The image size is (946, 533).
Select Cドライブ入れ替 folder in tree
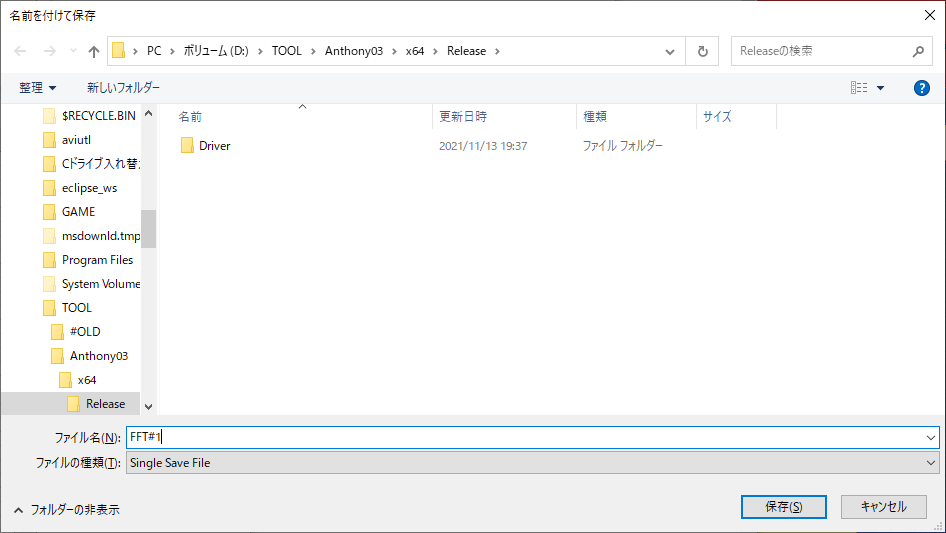100,164
